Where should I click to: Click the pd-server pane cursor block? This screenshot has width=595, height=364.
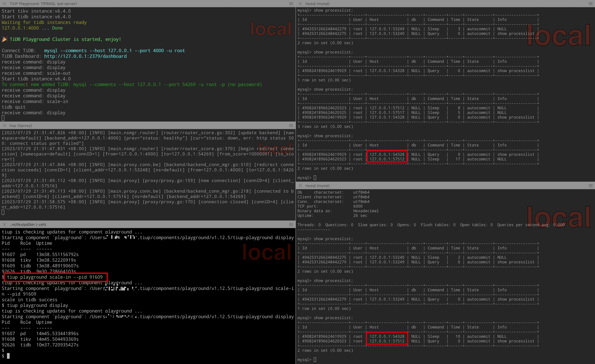point(3,118)
